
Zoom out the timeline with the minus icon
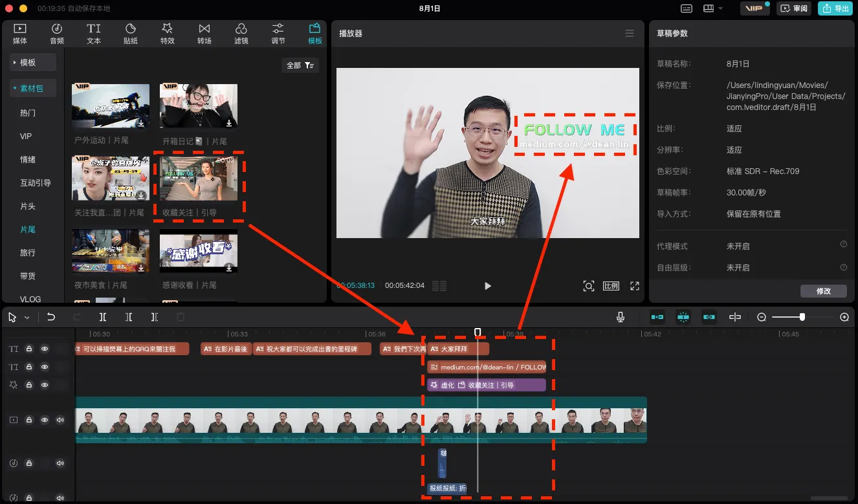[x=762, y=317]
